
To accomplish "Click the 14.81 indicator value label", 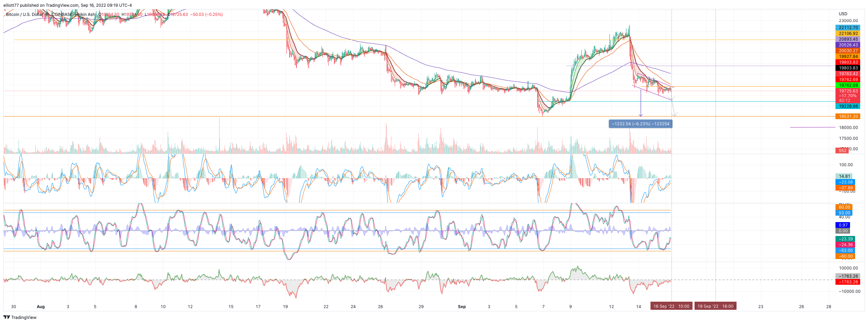I will point(844,176).
